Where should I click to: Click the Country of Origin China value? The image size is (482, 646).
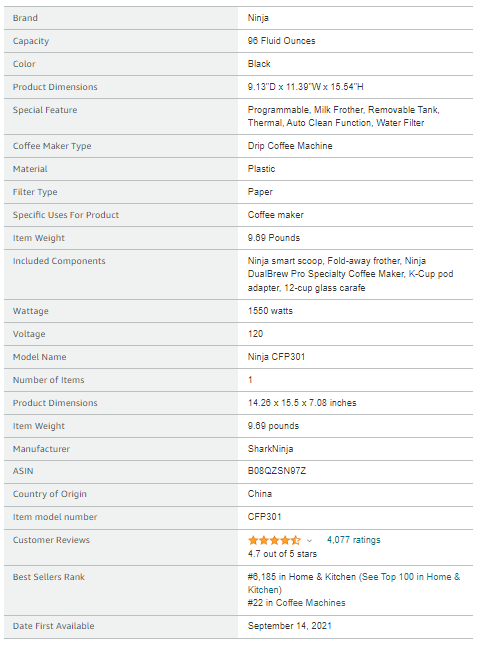click(260, 494)
